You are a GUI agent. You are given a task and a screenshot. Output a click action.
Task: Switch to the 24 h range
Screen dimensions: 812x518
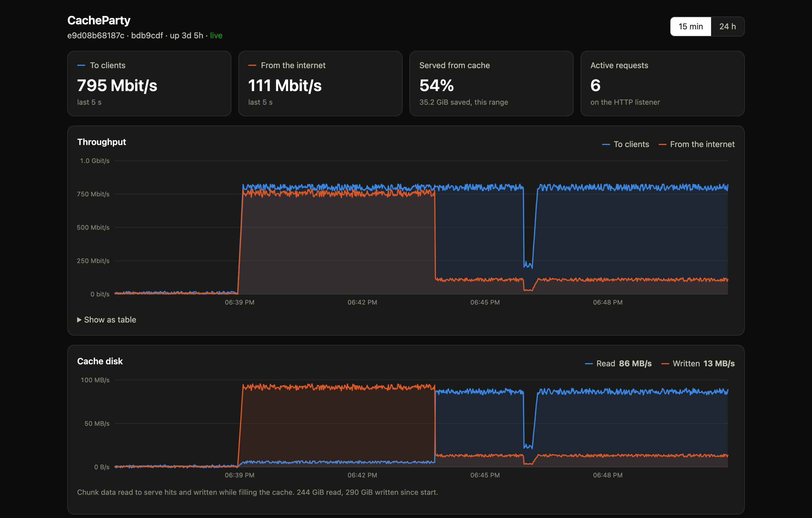point(727,26)
